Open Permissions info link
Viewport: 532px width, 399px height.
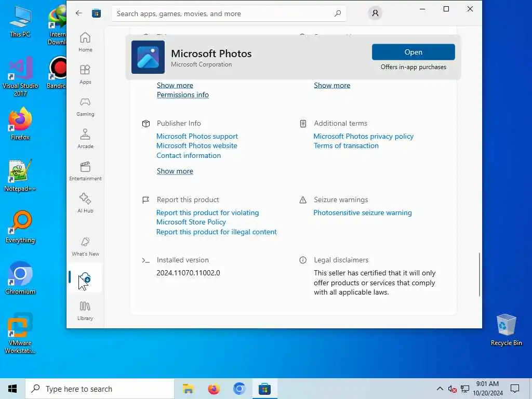182,95
